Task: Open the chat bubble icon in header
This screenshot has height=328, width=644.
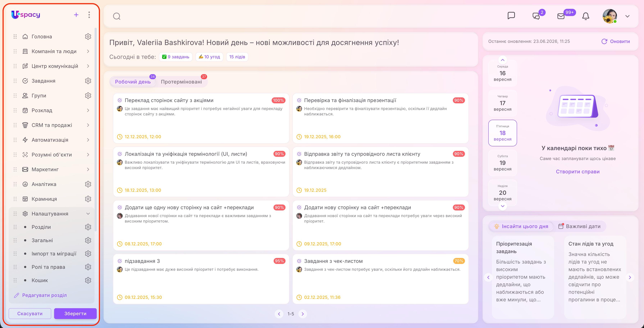Action: 511,16
